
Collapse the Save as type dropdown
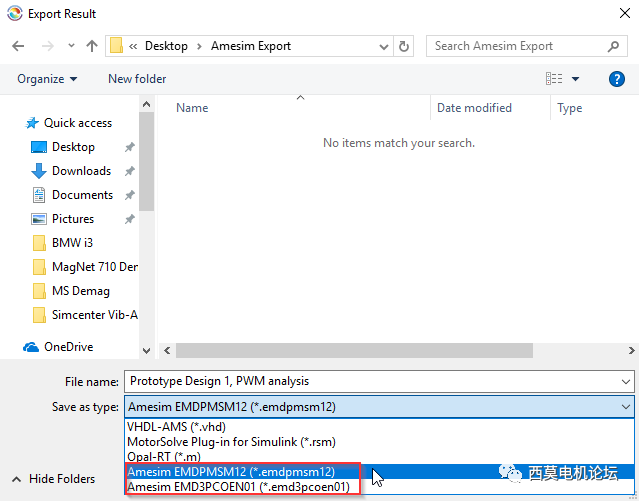[x=626, y=407]
